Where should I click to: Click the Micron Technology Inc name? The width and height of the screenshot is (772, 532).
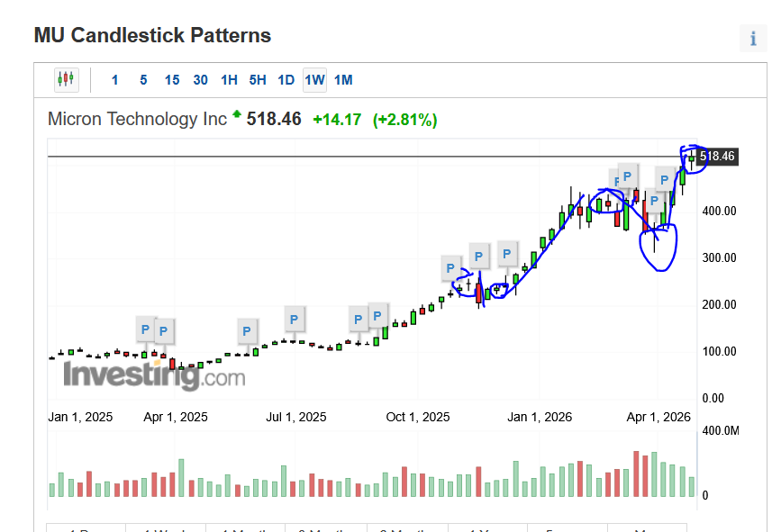pos(137,119)
